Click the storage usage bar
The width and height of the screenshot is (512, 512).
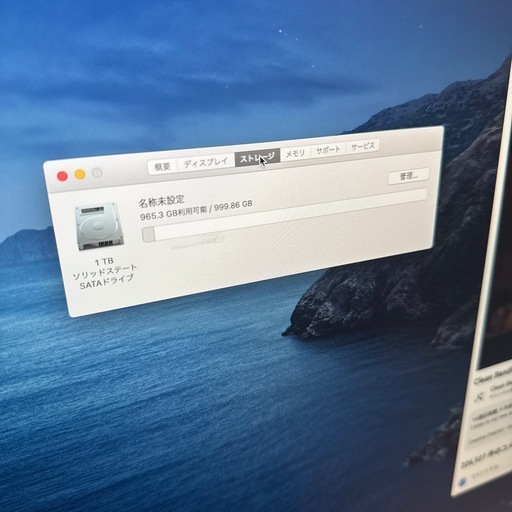[285, 215]
